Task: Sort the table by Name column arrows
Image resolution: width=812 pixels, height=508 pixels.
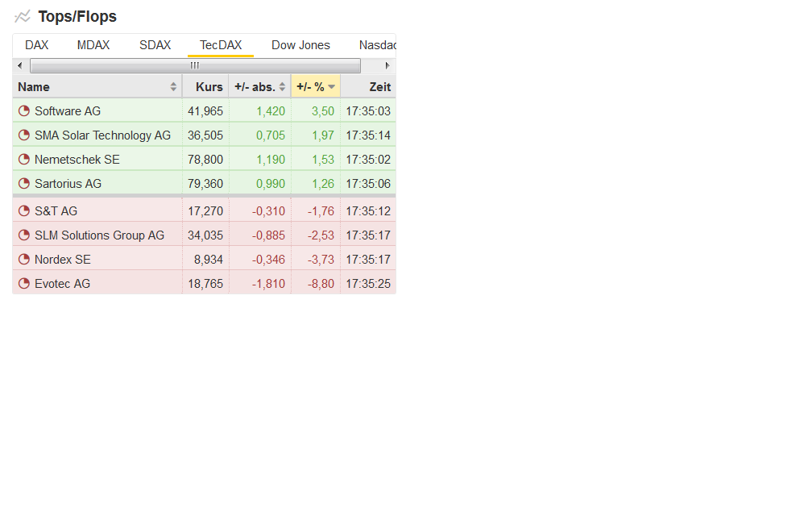Action: pyautogui.click(x=173, y=87)
